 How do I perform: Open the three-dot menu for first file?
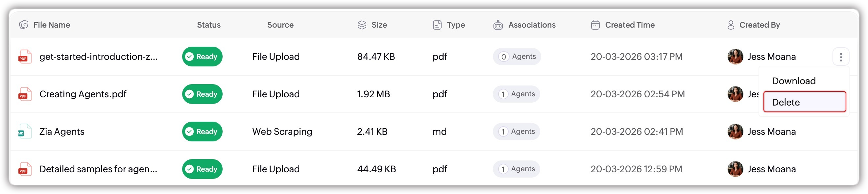coord(841,57)
